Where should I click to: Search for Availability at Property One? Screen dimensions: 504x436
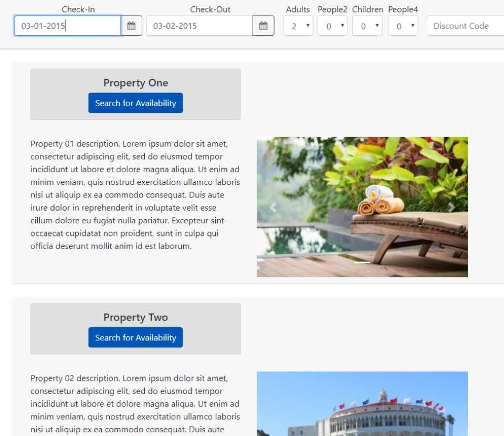point(135,103)
